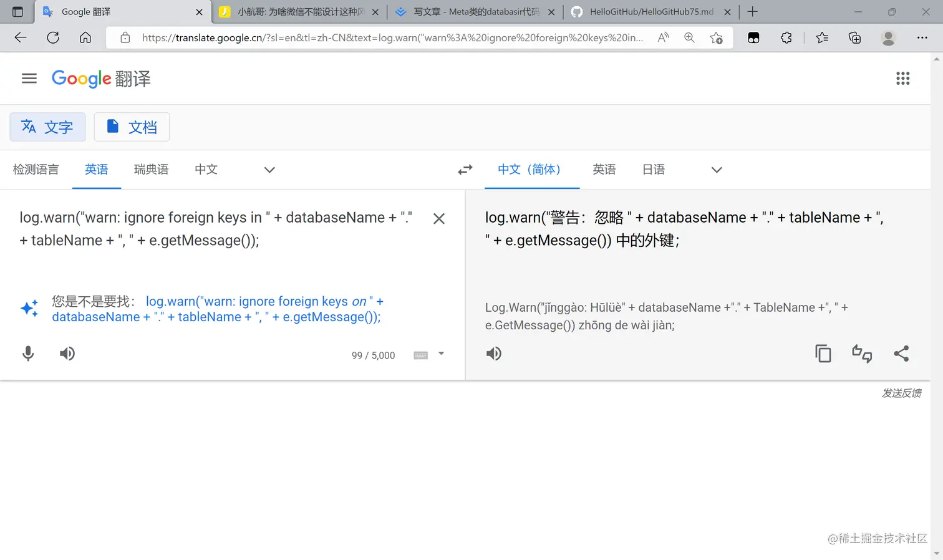Switch to the 写文章 Meta tab

pyautogui.click(x=475, y=12)
